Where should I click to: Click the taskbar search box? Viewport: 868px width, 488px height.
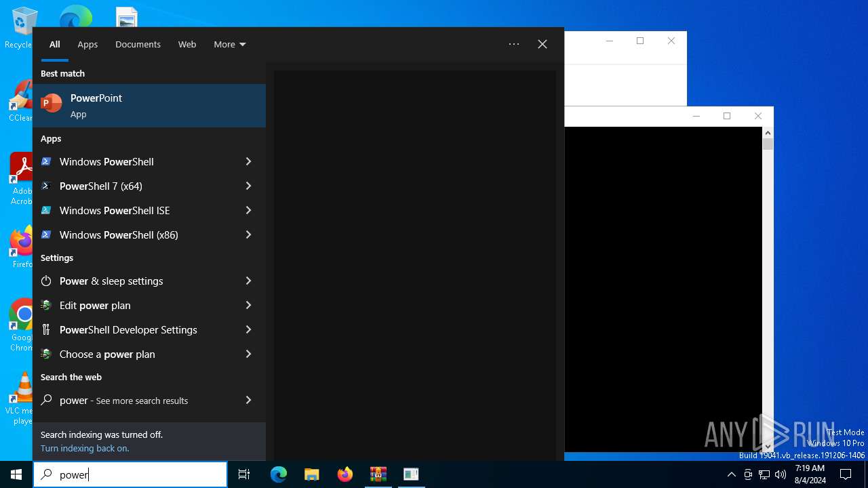pyautogui.click(x=130, y=474)
